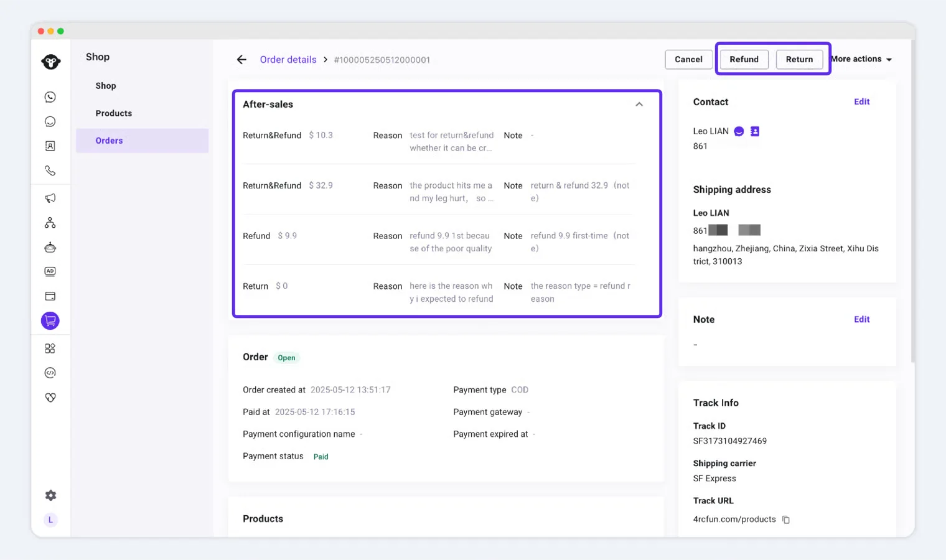Click the Track ID SF3173104927469
Image resolution: width=946 pixels, height=560 pixels.
click(x=730, y=441)
